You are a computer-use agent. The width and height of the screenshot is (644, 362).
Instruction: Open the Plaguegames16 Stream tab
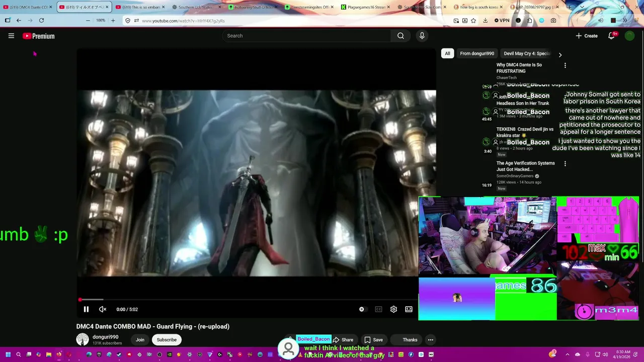pyautogui.click(x=365, y=7)
